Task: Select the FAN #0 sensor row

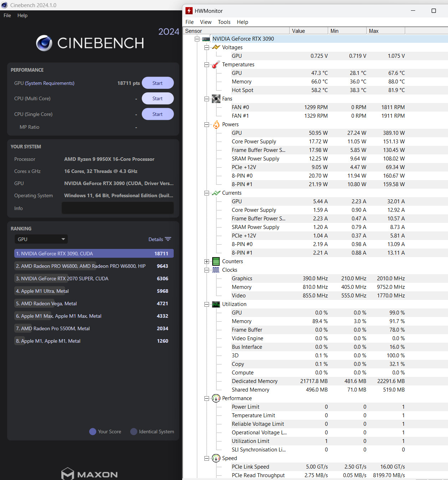Action: point(318,107)
